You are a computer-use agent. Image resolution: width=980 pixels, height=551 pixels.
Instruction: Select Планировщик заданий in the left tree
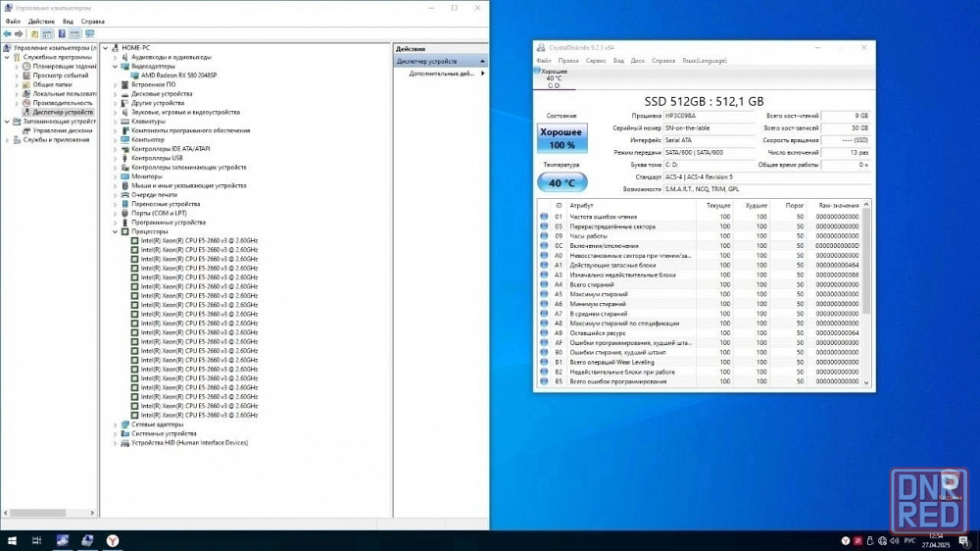[65, 67]
